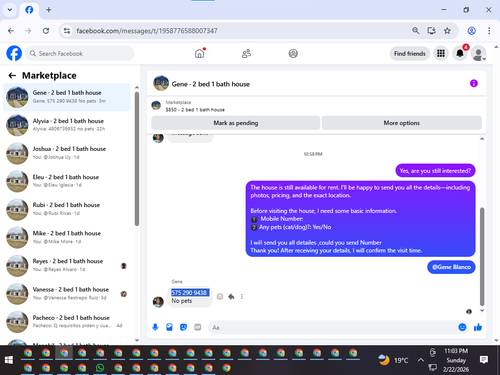Click the Mark as pending button
500x375 pixels.
pos(236,123)
